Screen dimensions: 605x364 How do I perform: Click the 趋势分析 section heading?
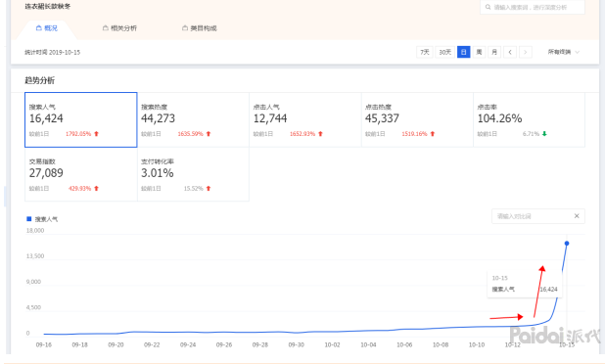click(40, 80)
